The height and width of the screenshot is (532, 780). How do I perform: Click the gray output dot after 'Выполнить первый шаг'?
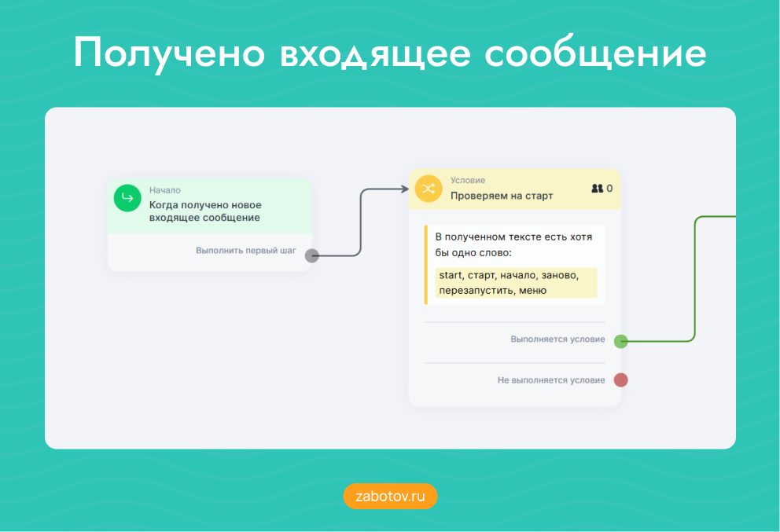[x=312, y=255]
